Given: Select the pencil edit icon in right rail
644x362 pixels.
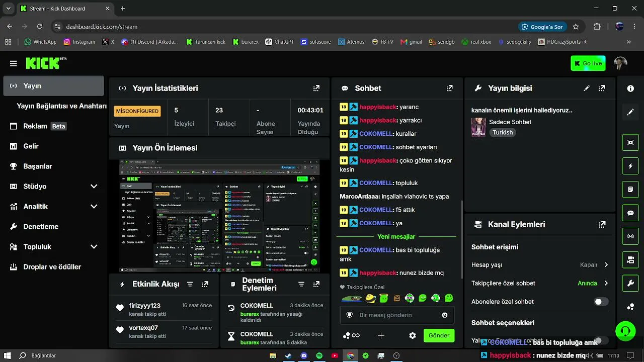Looking at the screenshot, I should (x=630, y=112).
